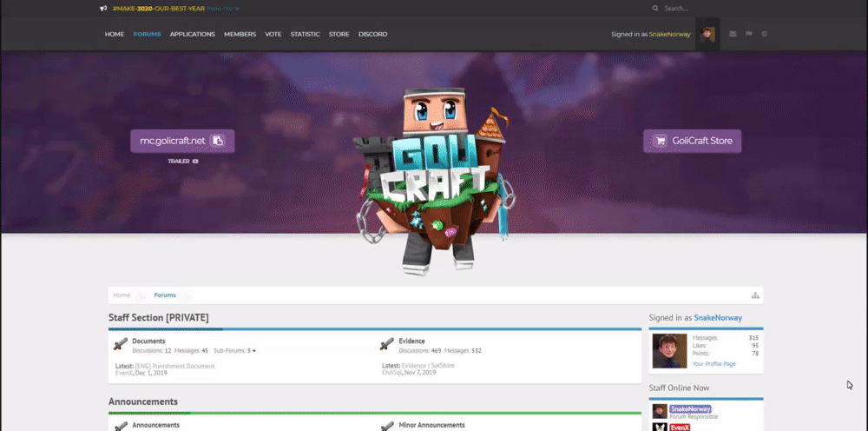
Task: Click the user avatar in top navbar
Action: coord(707,35)
